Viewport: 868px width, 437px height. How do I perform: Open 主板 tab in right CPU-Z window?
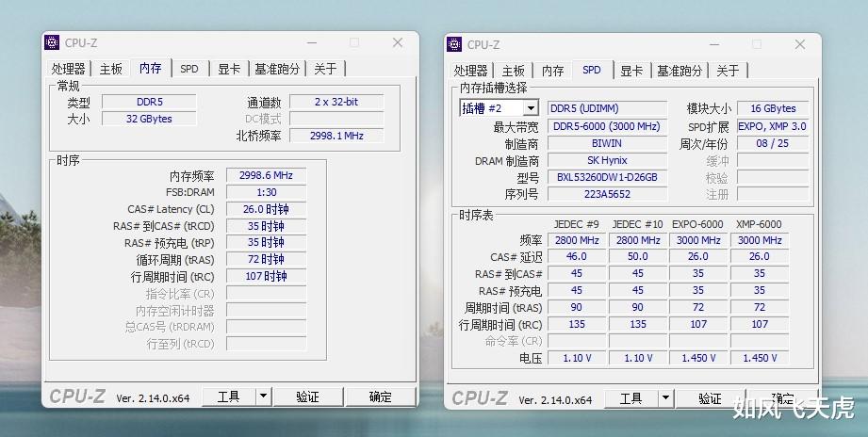(513, 71)
